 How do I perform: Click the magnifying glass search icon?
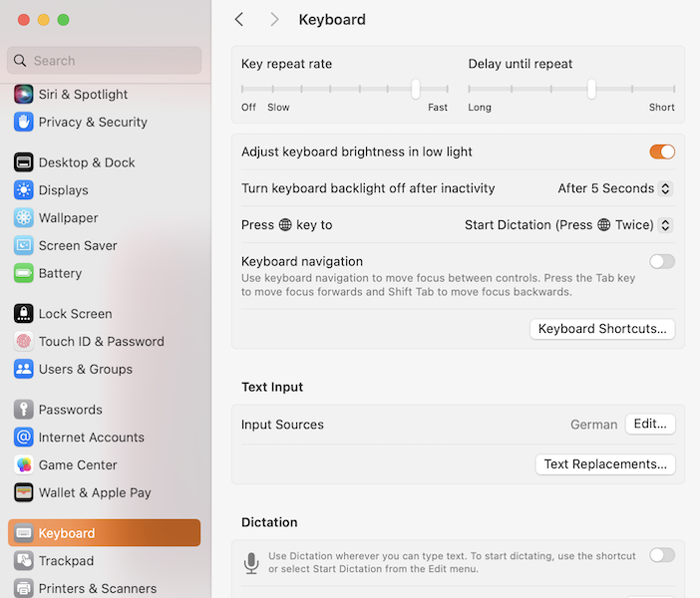point(20,60)
